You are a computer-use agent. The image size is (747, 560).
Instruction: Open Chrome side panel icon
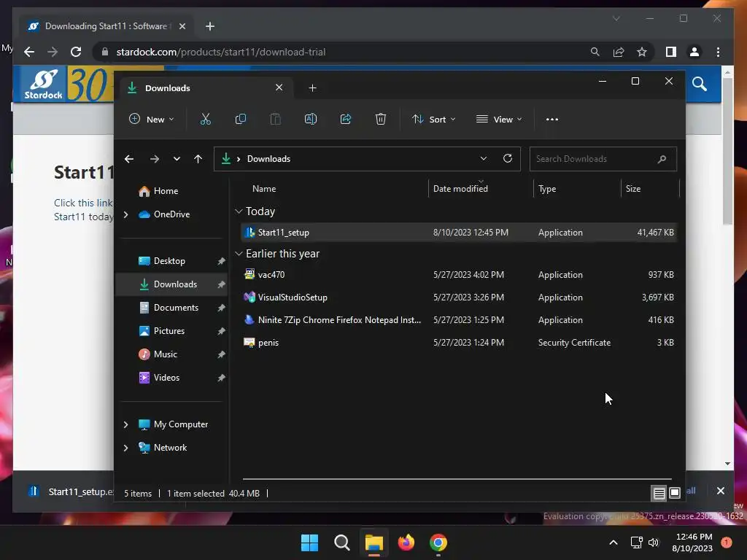671,52
